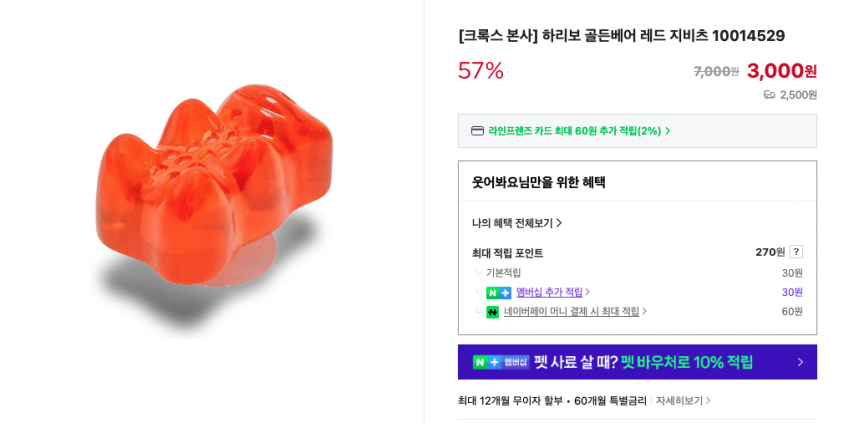Click the 57% discount rate
Viewport: 849px width, 423px height.
[x=481, y=71]
